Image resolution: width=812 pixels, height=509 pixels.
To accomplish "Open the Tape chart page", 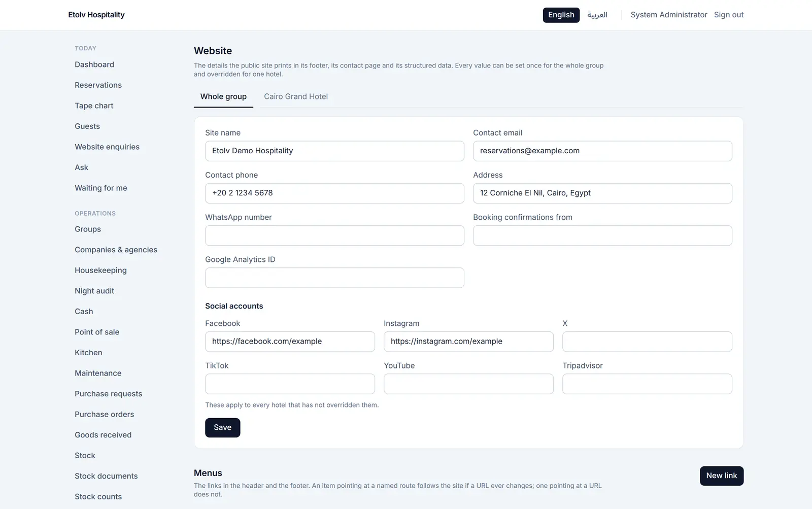I will click(x=94, y=106).
